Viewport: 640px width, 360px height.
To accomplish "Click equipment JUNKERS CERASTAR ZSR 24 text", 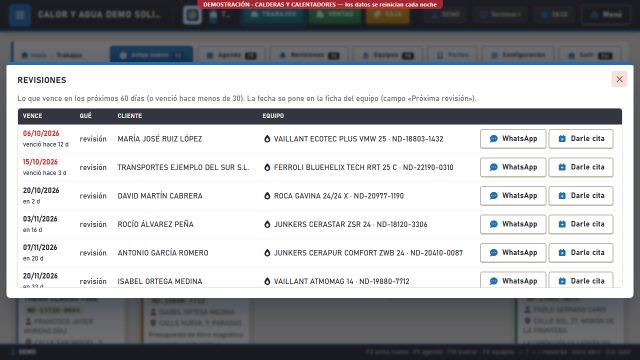I will tap(322, 224).
